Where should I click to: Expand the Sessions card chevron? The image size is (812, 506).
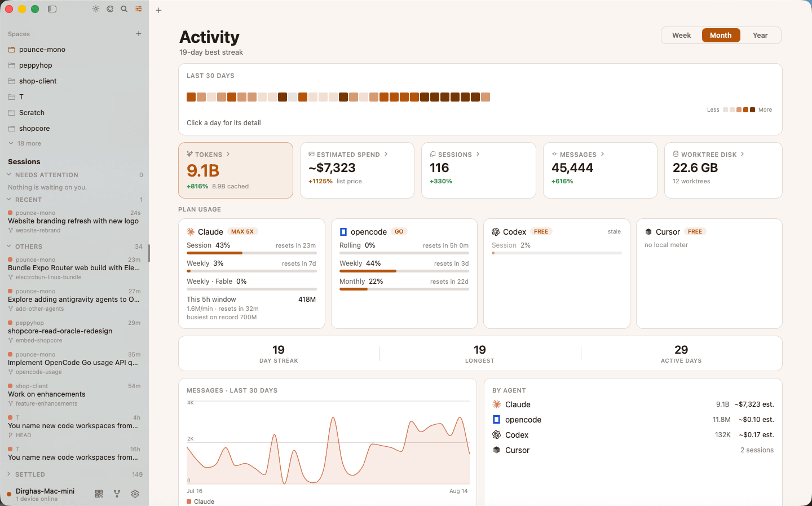(x=478, y=154)
